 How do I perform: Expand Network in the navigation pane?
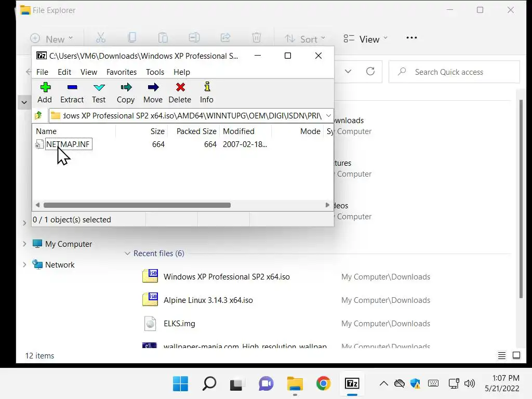[x=24, y=264]
